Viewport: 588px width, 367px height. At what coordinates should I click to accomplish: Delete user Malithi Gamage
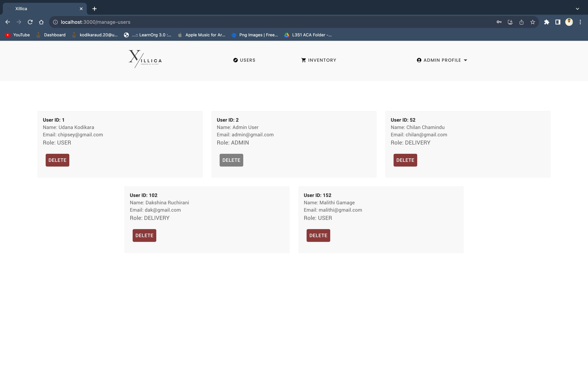tap(318, 235)
